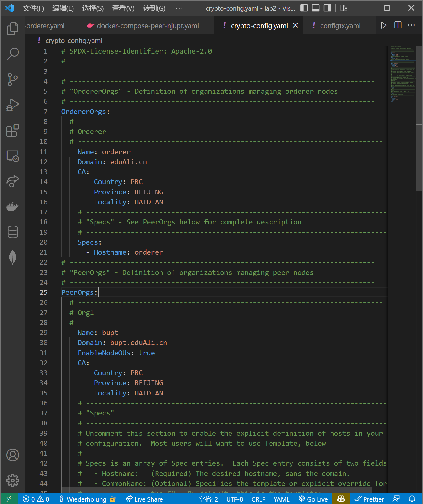Start Live Share from status bar
The width and height of the screenshot is (423, 504).
point(144,499)
